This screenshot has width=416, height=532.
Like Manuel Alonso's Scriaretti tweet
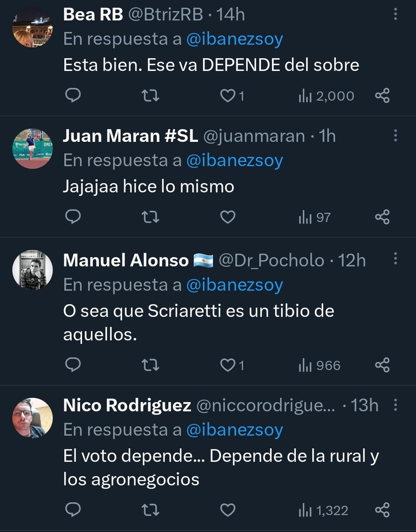point(228,365)
